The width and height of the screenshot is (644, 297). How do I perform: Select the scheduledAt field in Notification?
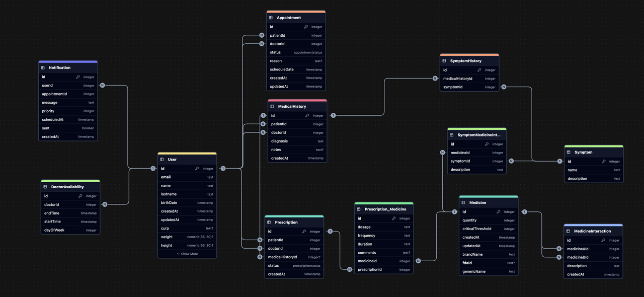pos(68,119)
